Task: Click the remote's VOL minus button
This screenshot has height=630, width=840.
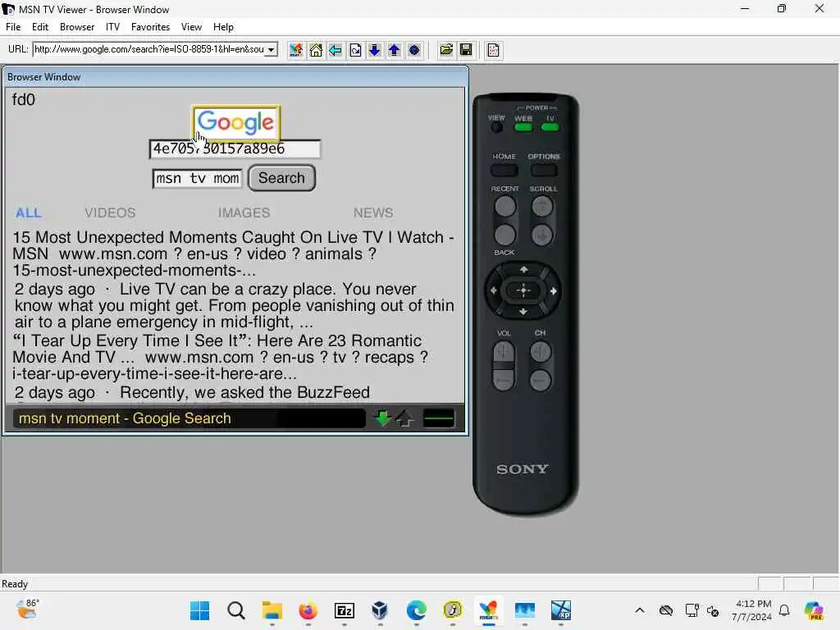Action: coord(503,381)
